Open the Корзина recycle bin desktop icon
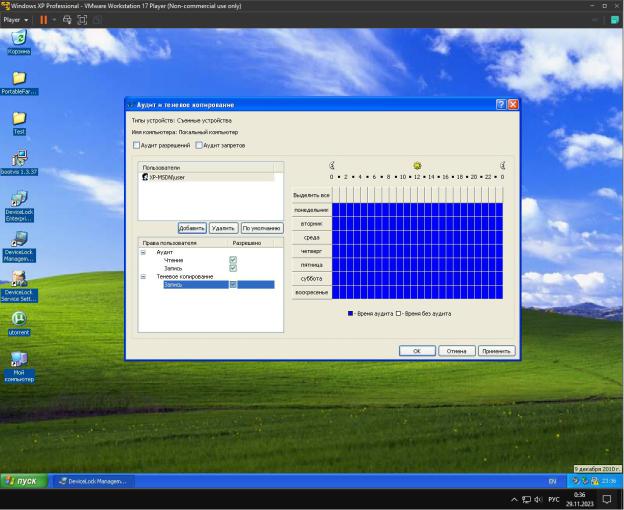This screenshot has width=624, height=510. [19, 42]
